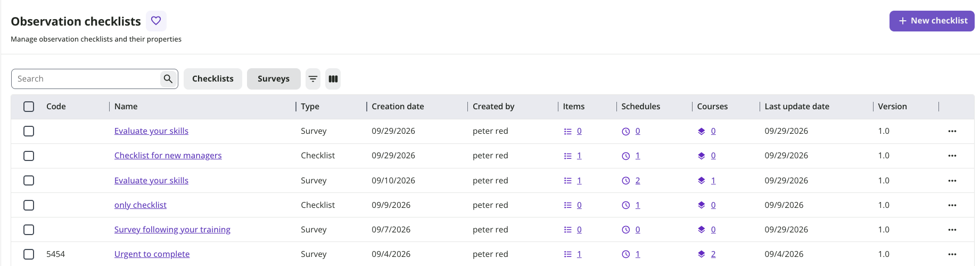Sort by the Last update date header
Screen dimensions: 980x266
coord(797,107)
